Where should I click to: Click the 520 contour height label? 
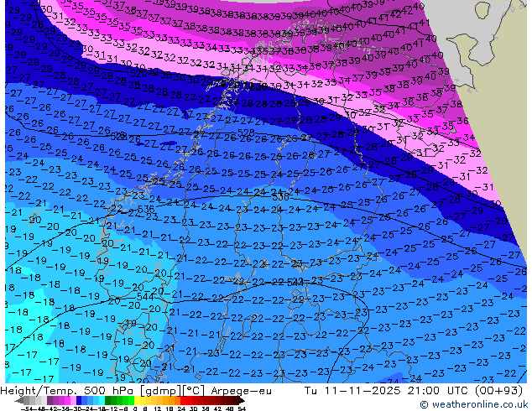click(138, 73)
